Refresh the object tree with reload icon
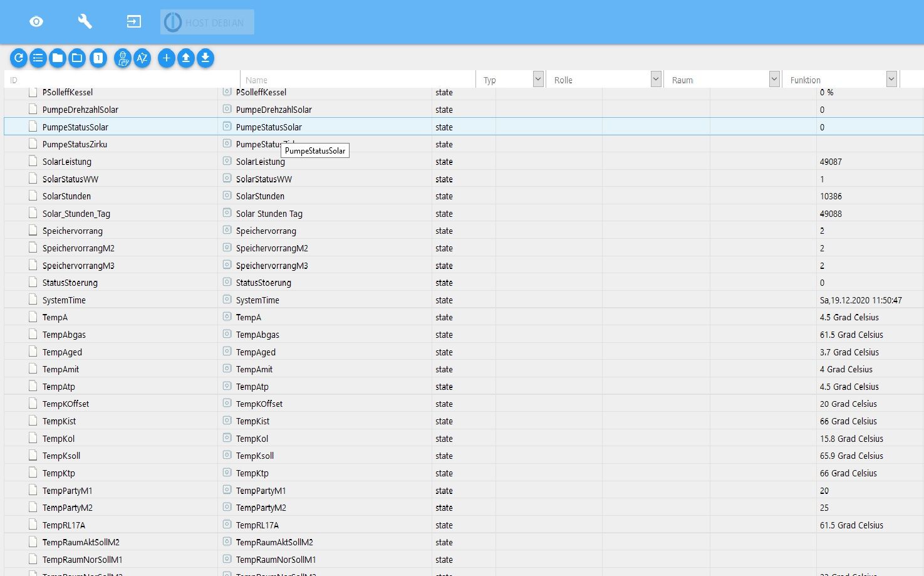 (19, 58)
